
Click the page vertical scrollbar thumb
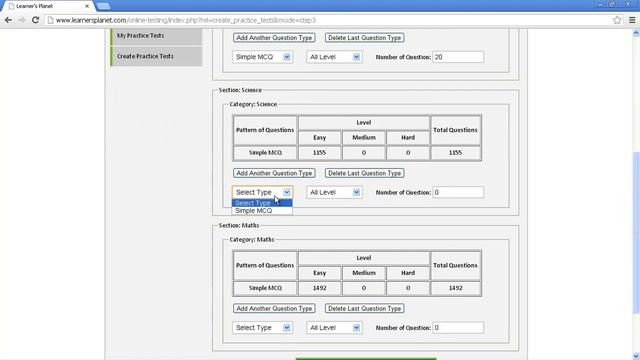636,232
